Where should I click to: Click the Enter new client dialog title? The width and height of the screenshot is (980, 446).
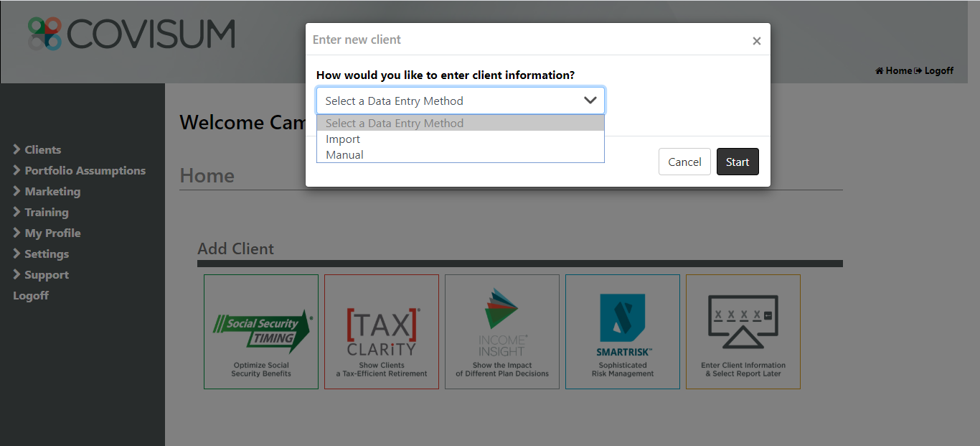coord(357,40)
